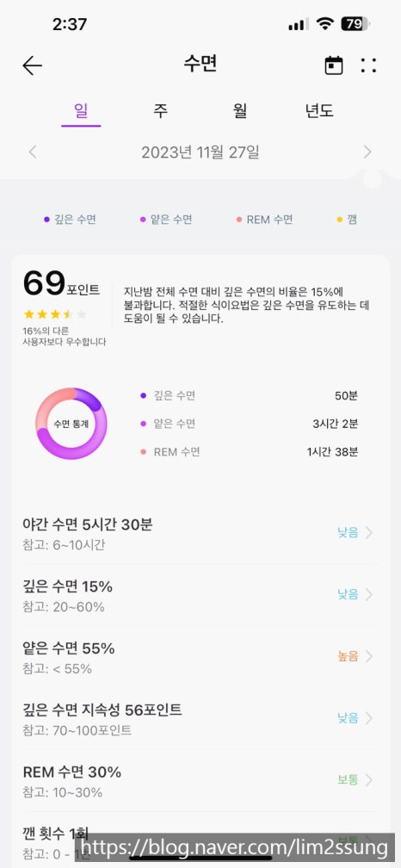Tap the date 2023년 11월 27일

click(x=200, y=152)
